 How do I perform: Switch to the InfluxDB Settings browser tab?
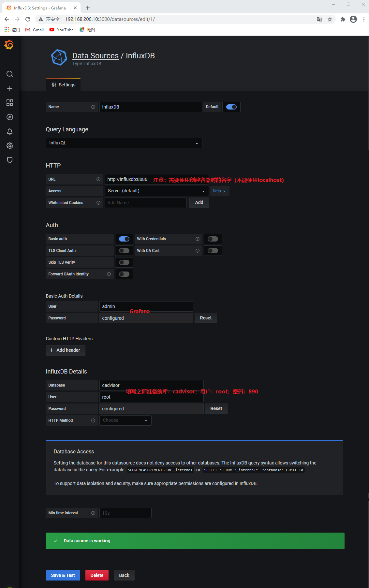(40, 8)
